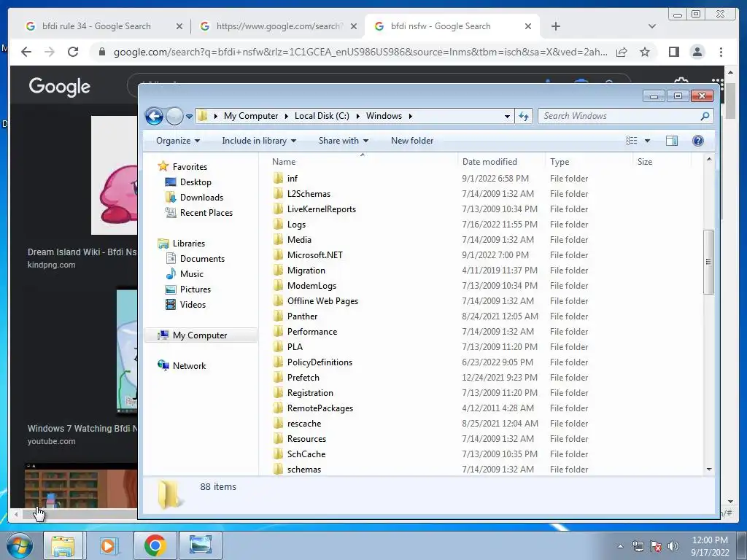Select Desktop in navigation pane
The height and width of the screenshot is (560, 747).
point(196,182)
